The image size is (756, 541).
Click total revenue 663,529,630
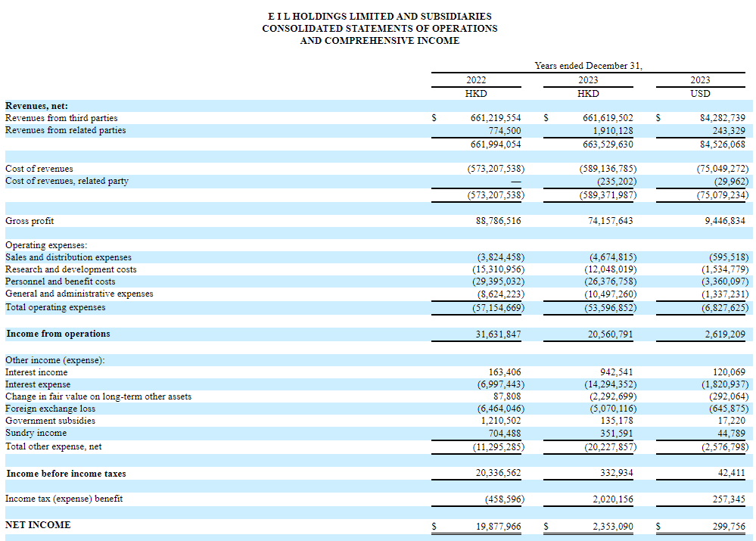608,145
